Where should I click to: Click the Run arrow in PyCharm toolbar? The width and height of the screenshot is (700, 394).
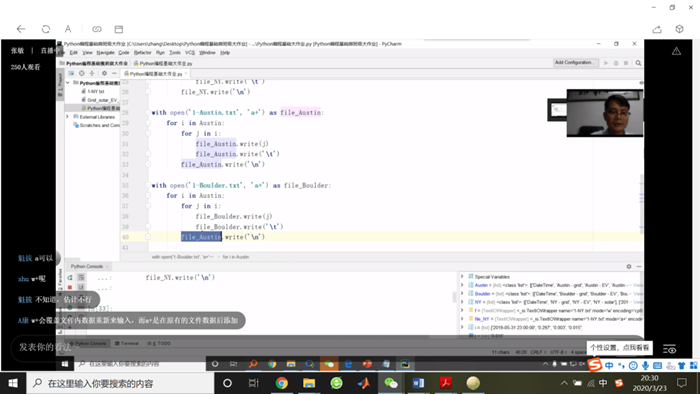(606, 63)
